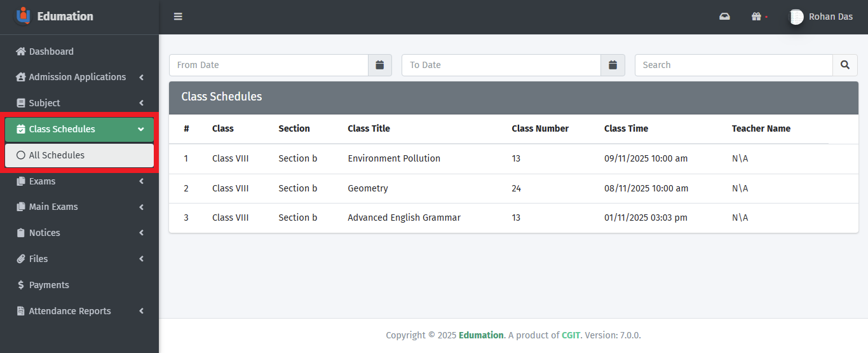Click the Dashboard home icon
Screen dimensions: 868x353
pyautogui.click(x=21, y=52)
